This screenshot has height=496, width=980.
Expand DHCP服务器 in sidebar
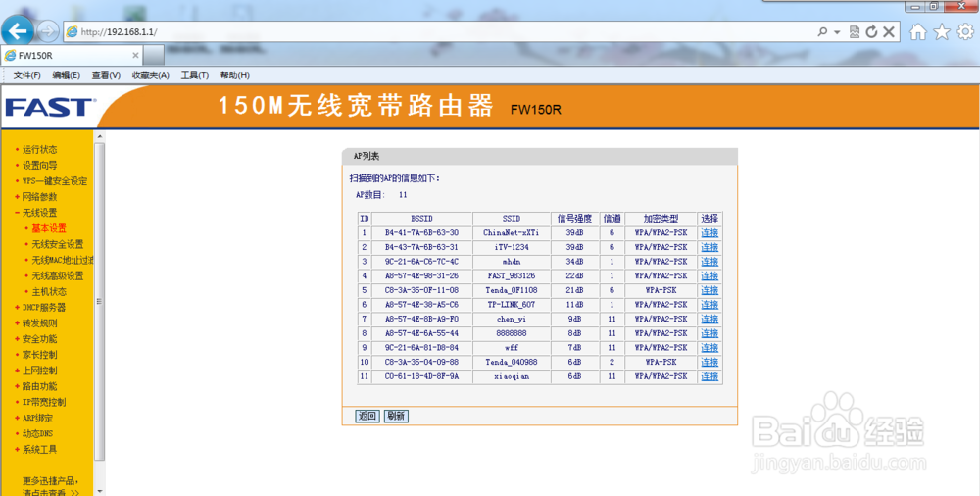pos(44,307)
